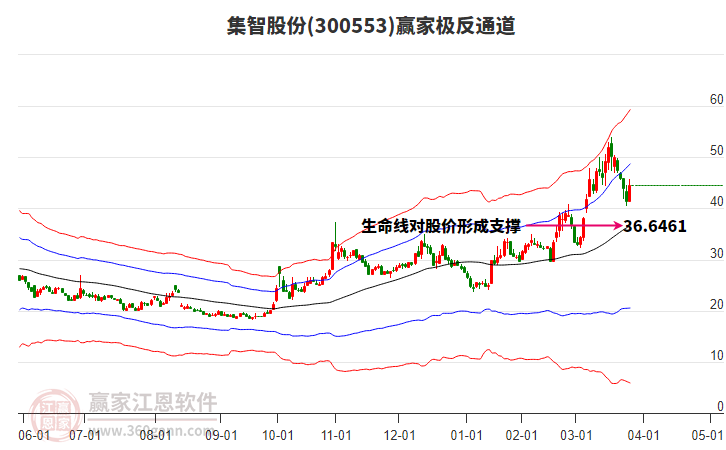Screen dimensions: 726x450
Task: Select the 03-01 date on the x-axis
Action: (578, 436)
